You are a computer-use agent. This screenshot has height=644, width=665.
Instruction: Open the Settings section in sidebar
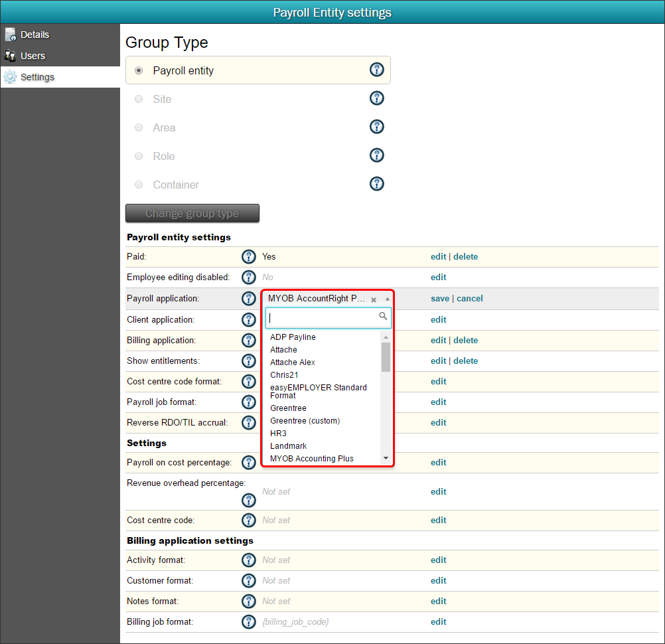60,77
